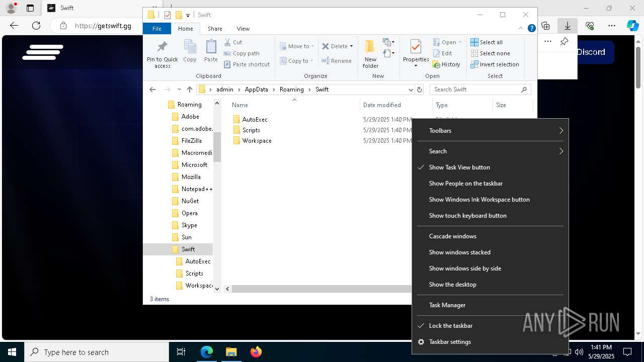
Task: Open Task Manager from context menu
Action: [490, 305]
